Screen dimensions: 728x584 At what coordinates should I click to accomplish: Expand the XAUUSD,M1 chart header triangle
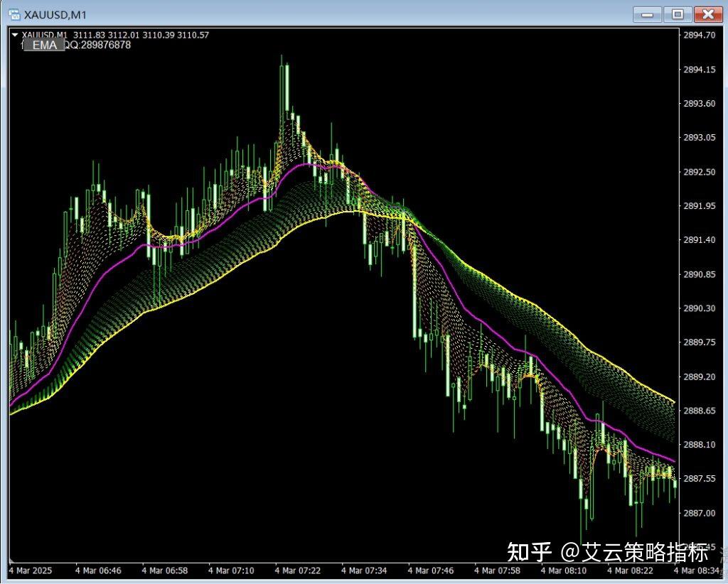point(15,35)
